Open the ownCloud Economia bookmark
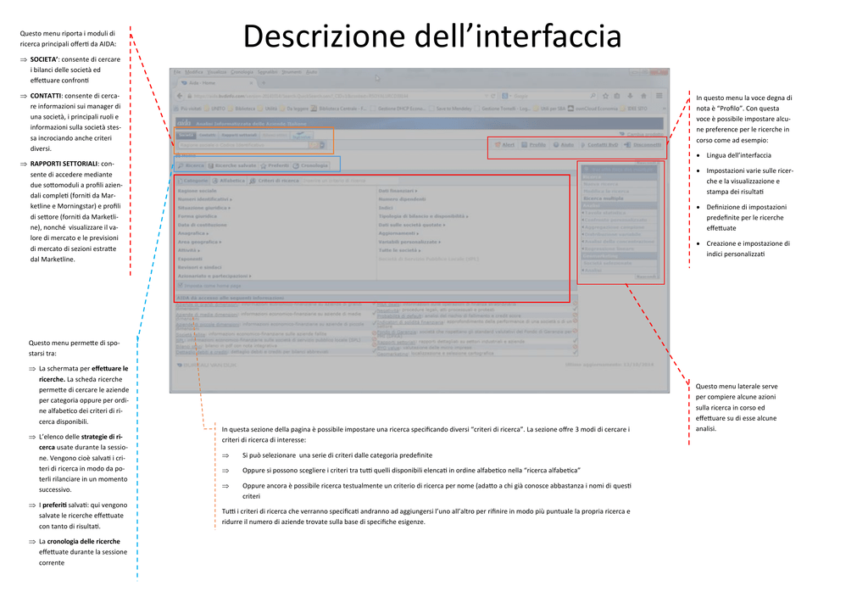 pyautogui.click(x=593, y=109)
